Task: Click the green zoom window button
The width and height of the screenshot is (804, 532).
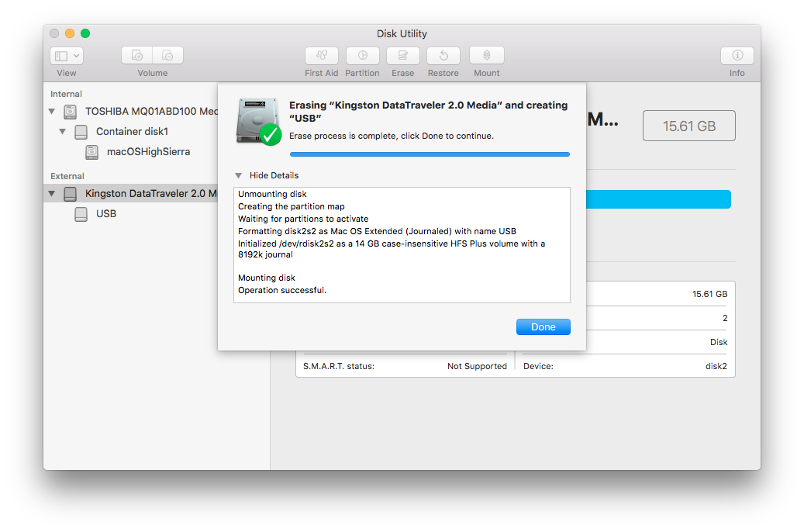Action: click(x=85, y=33)
